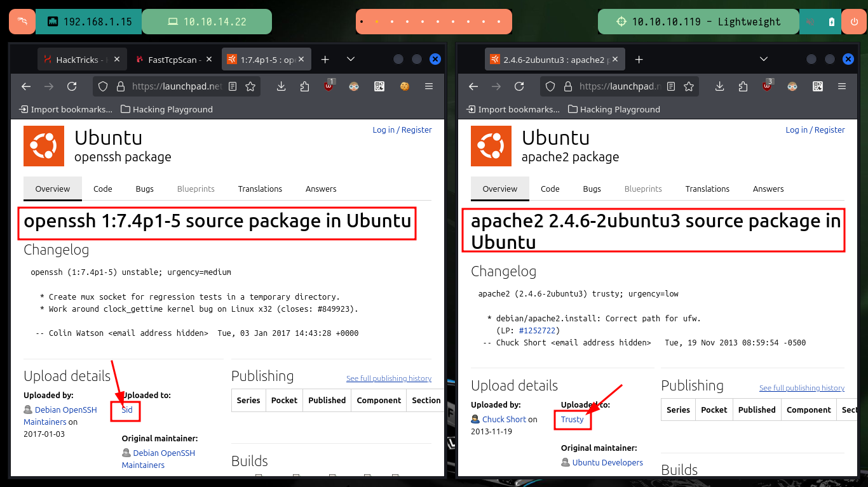Click the Trusty upload series link
The image size is (868, 487).
coord(573,419)
